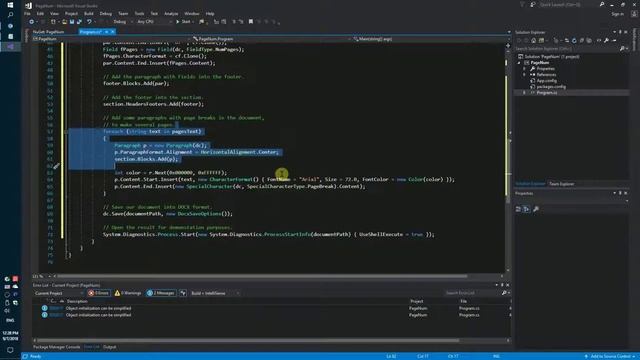640x360 pixels.
Task: Click the Start debugging button
Action: point(183,22)
